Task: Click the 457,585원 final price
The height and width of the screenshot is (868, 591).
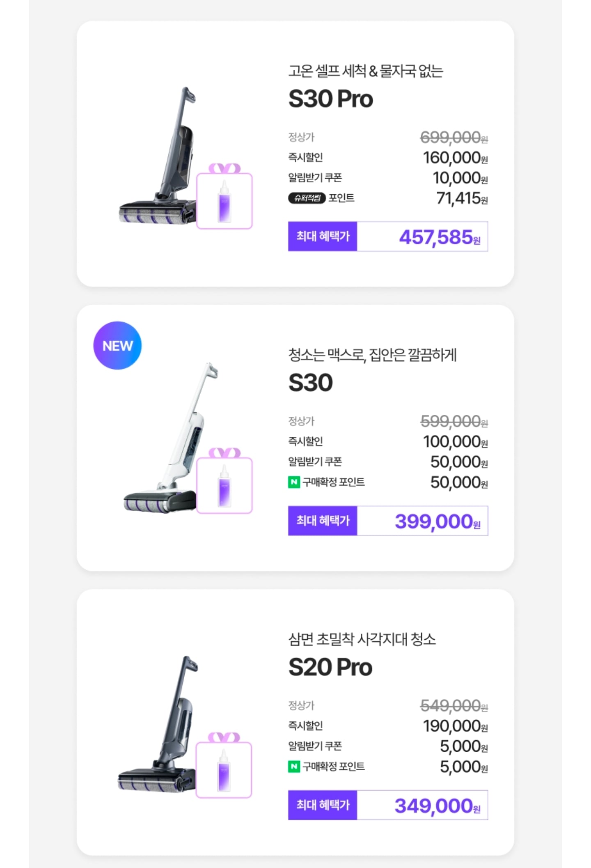Action: pyautogui.click(x=439, y=237)
